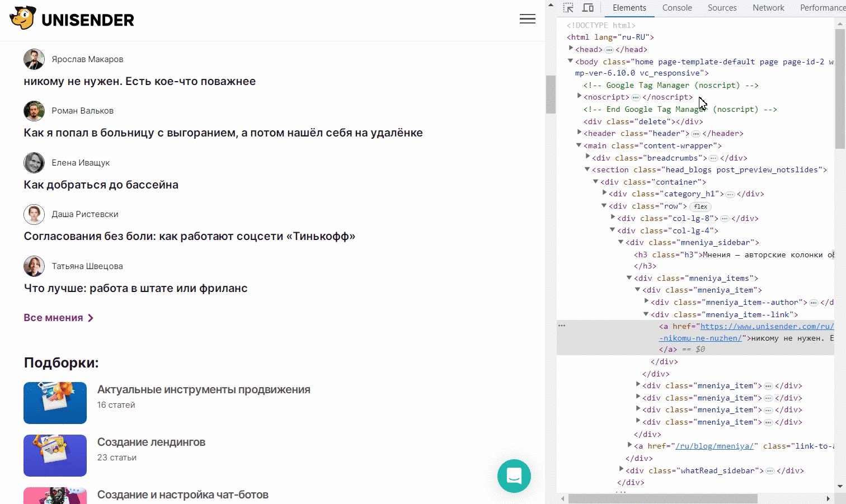Collapse the main content-wrapper node
This screenshot has width=846, height=504.
[x=579, y=145]
